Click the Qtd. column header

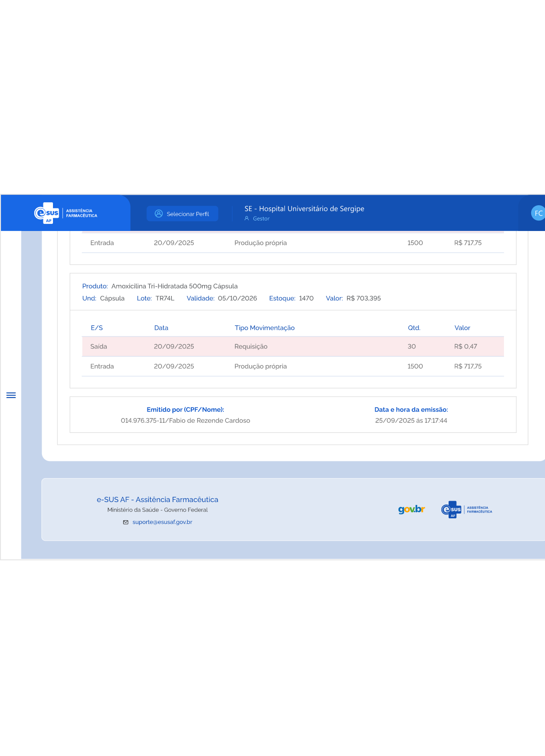(414, 328)
